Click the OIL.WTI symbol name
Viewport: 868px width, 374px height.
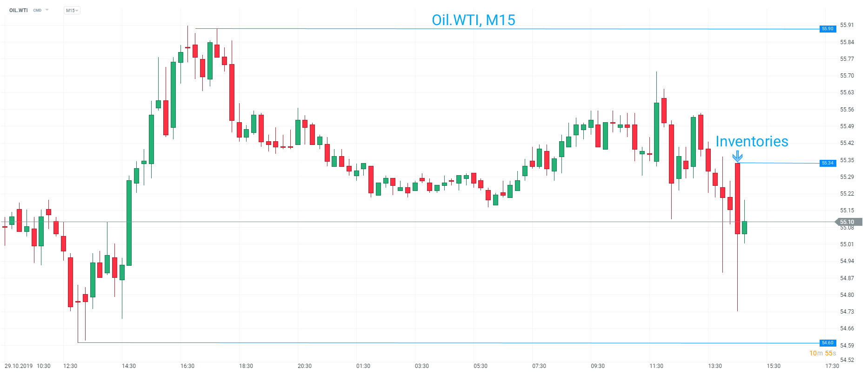point(19,10)
